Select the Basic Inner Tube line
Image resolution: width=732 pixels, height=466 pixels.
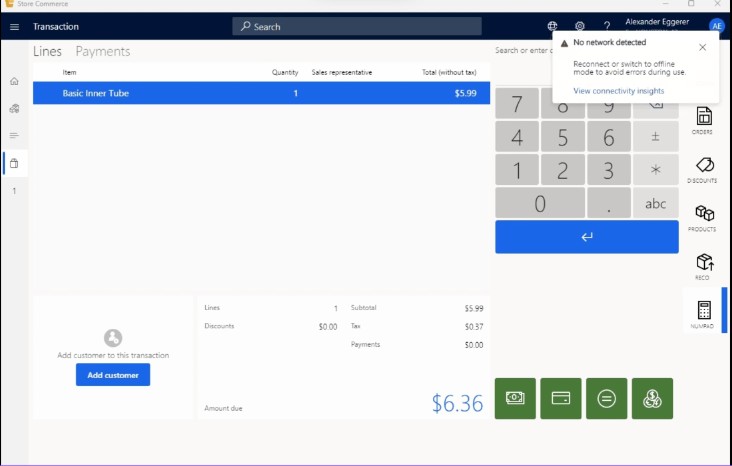pos(261,93)
